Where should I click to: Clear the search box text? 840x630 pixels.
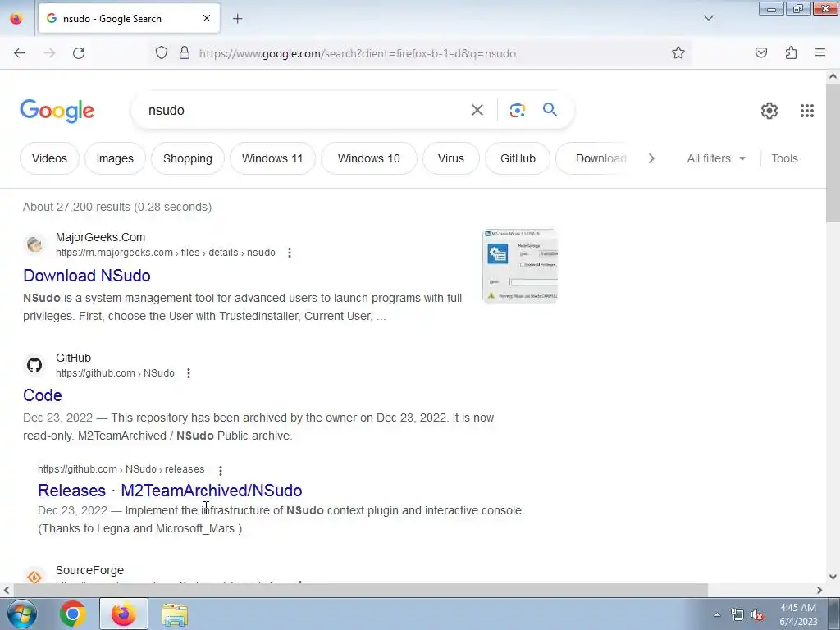pos(477,110)
